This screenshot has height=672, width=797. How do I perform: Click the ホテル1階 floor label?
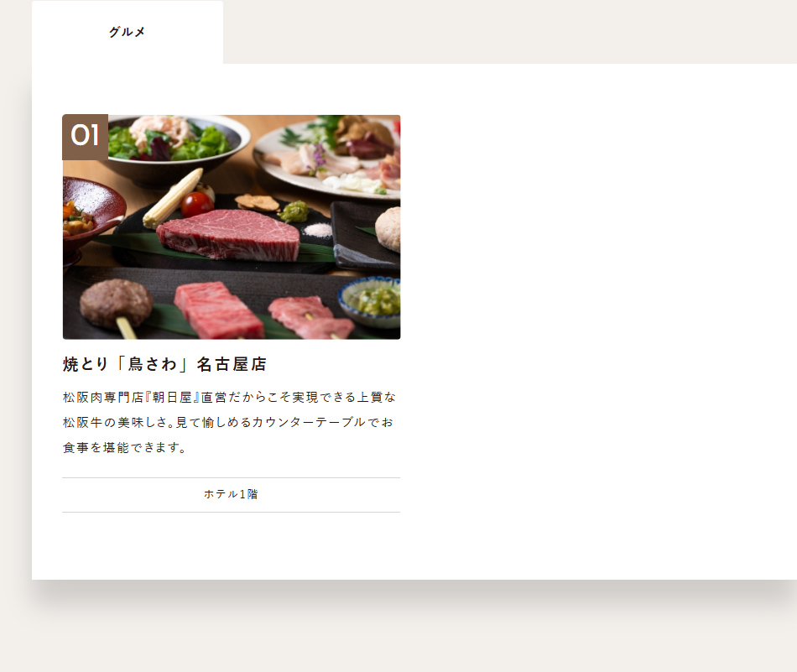[231, 494]
